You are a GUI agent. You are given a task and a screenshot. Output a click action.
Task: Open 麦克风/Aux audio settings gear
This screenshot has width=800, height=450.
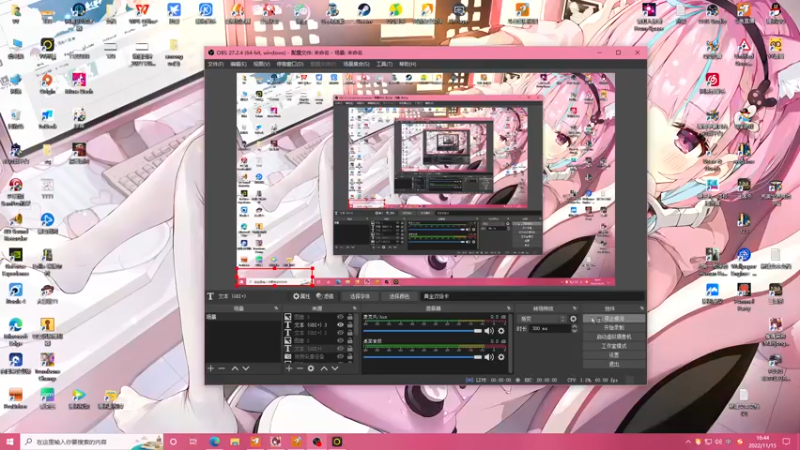tap(501, 331)
